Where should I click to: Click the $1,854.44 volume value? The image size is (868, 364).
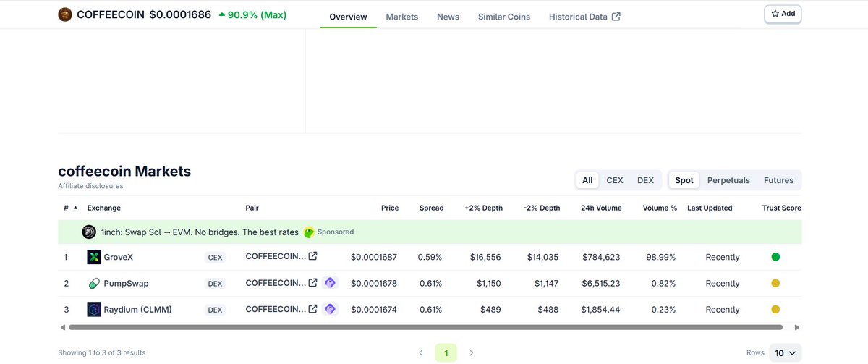(600, 309)
